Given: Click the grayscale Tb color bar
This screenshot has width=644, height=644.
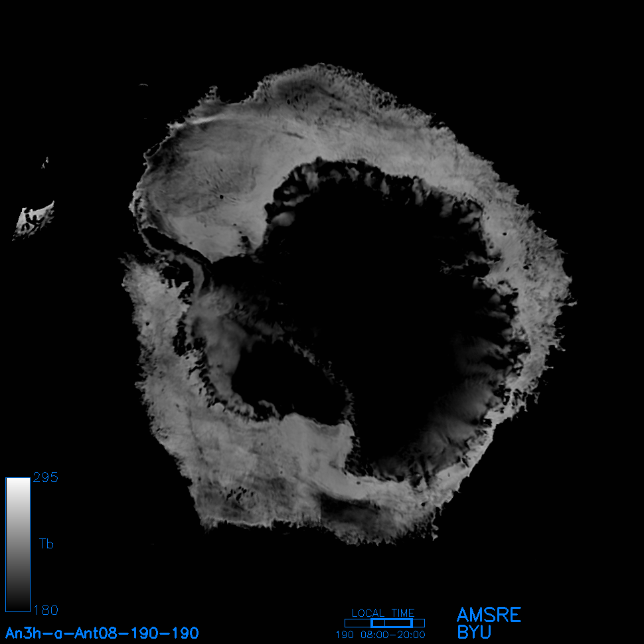Looking at the screenshot, I should [18, 544].
